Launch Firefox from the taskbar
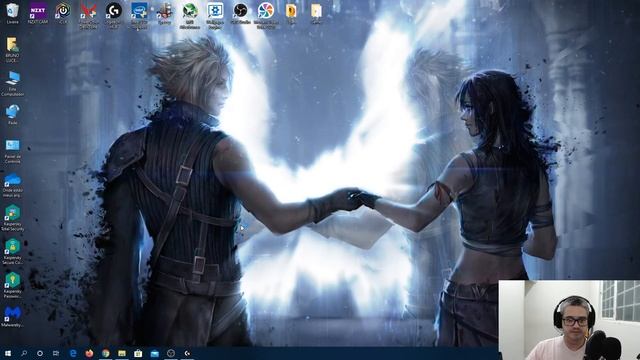640x360 pixels. pos(89,353)
